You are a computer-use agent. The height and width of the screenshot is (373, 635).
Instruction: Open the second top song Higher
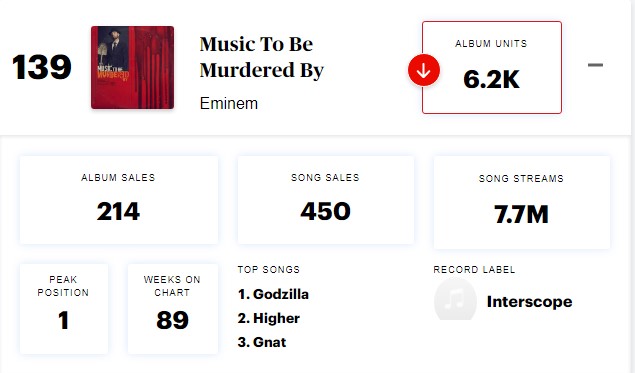point(269,318)
